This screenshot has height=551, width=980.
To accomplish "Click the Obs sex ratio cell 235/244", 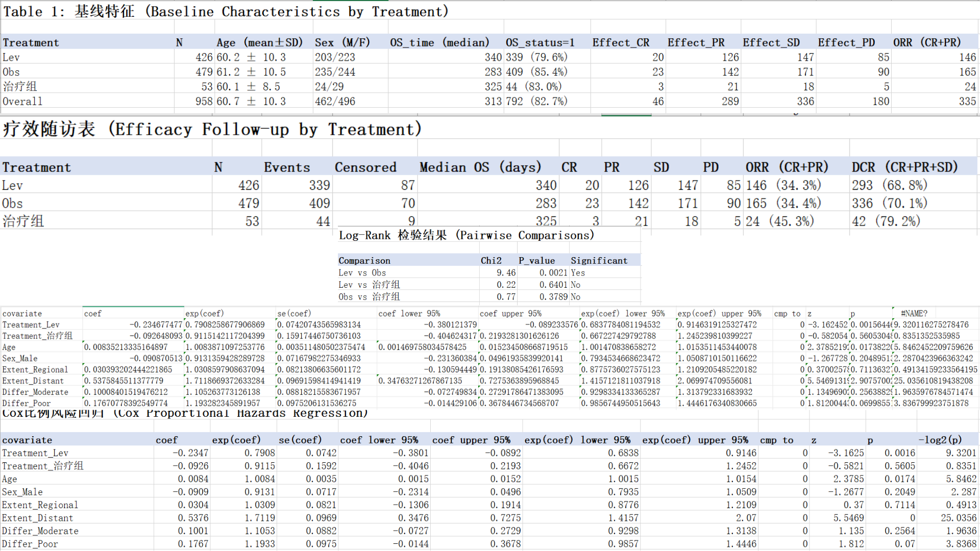I will (x=335, y=72).
